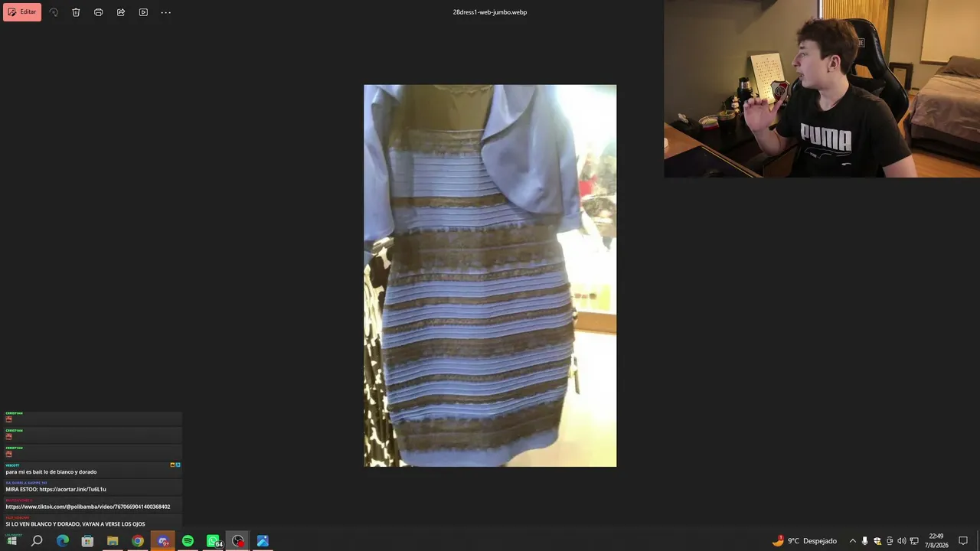Open the network status tray icon
The height and width of the screenshot is (551, 980).
[x=914, y=541]
